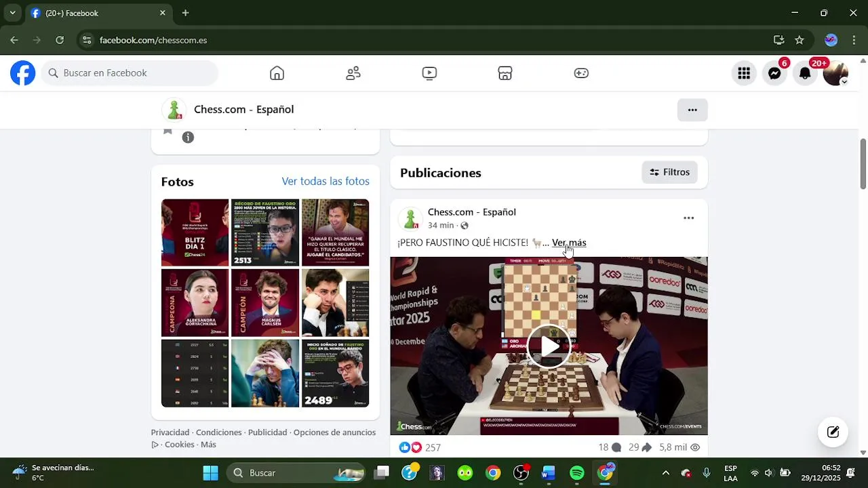Open Récord de Faustino Oro 2513 photo

265,232
